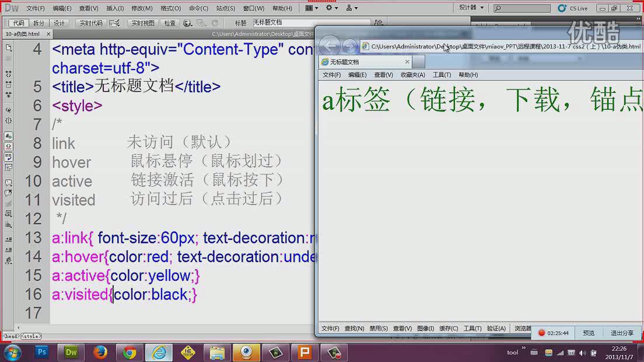Viewport: 644px width, 362px height.
Task: Click the 检查 inspect button
Action: pos(170,23)
